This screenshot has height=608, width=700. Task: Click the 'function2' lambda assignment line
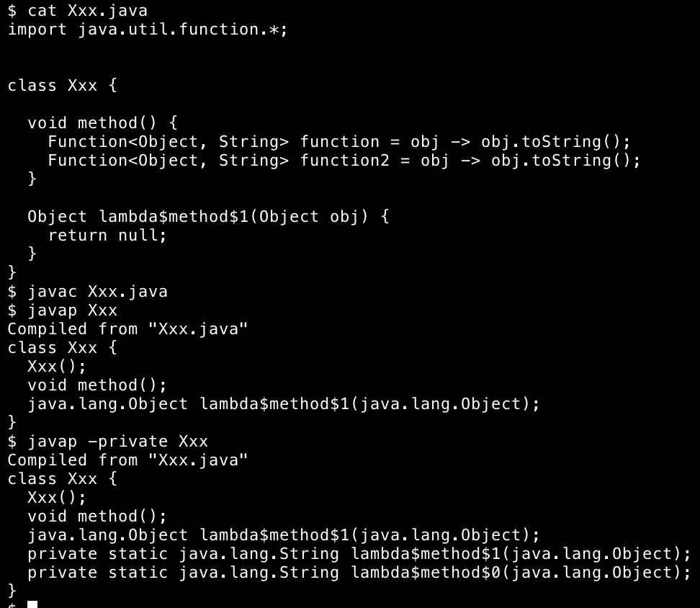tap(344, 160)
